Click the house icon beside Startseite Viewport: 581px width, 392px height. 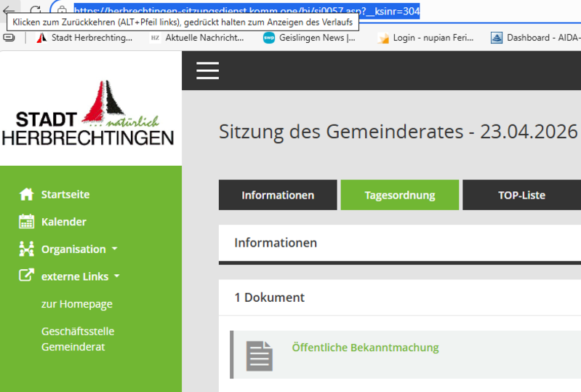click(x=27, y=194)
